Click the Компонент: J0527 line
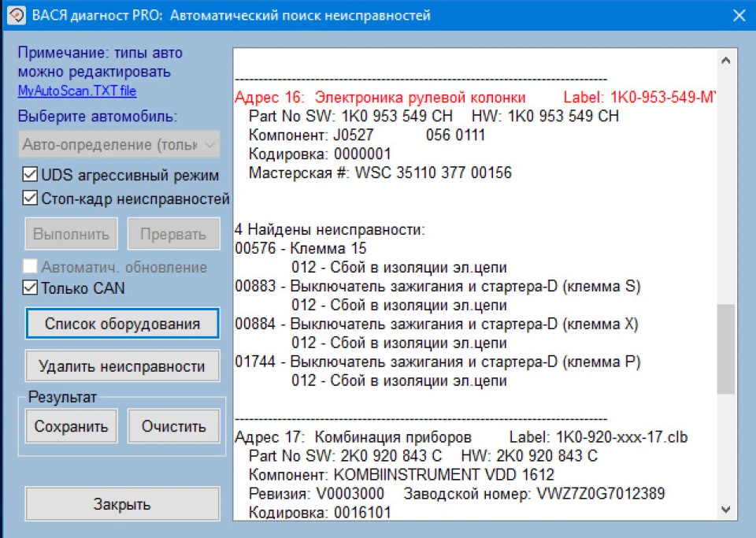The width and height of the screenshot is (756, 538). pos(366,135)
